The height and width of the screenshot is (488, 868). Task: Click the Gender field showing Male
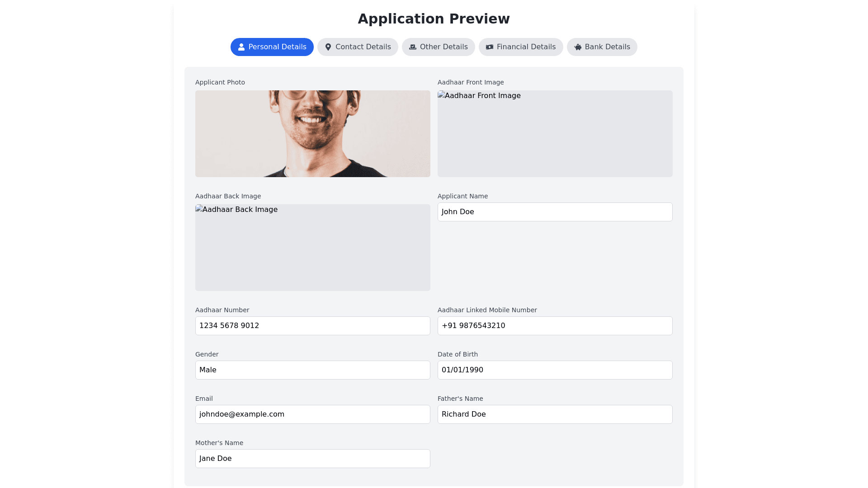click(x=312, y=370)
